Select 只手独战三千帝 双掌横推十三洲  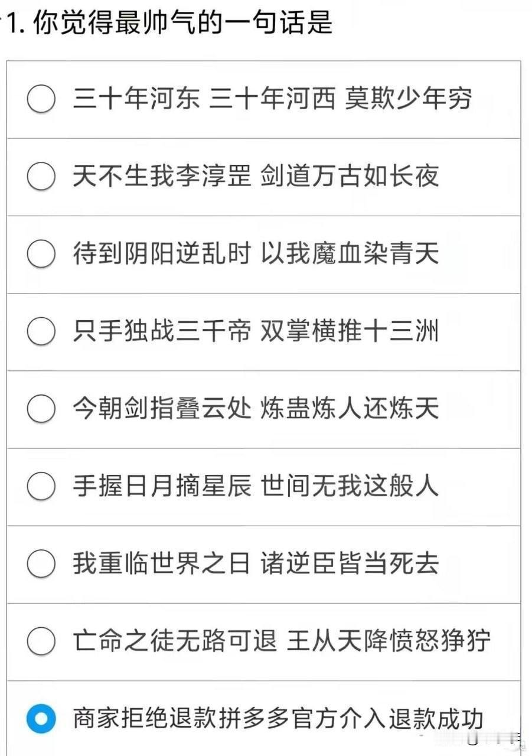tap(41, 332)
